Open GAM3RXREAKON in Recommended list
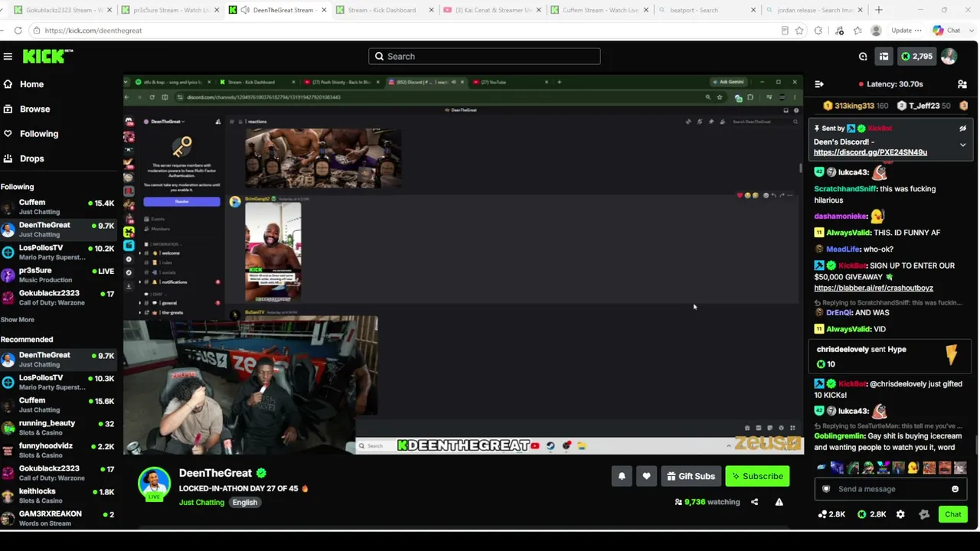The width and height of the screenshot is (980, 551). pyautogui.click(x=59, y=518)
